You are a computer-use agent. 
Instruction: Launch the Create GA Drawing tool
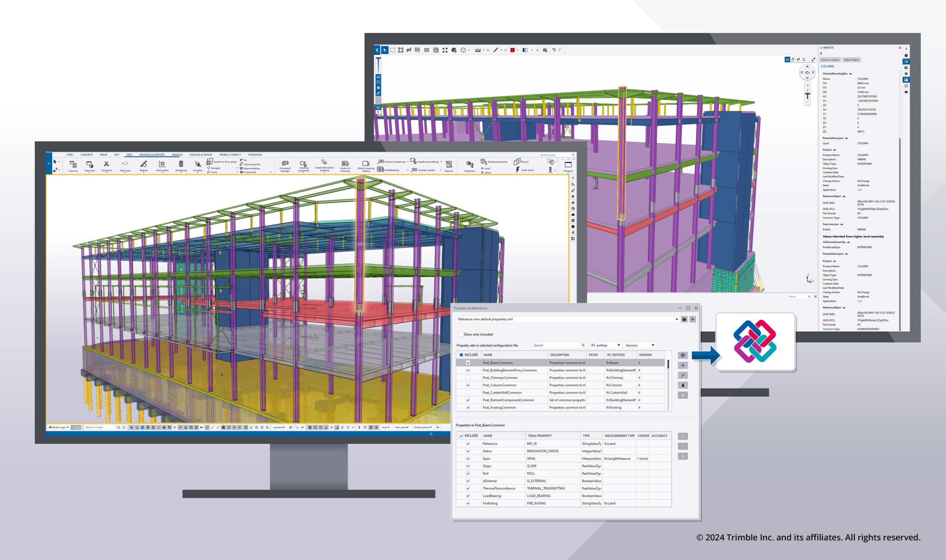[345, 165]
